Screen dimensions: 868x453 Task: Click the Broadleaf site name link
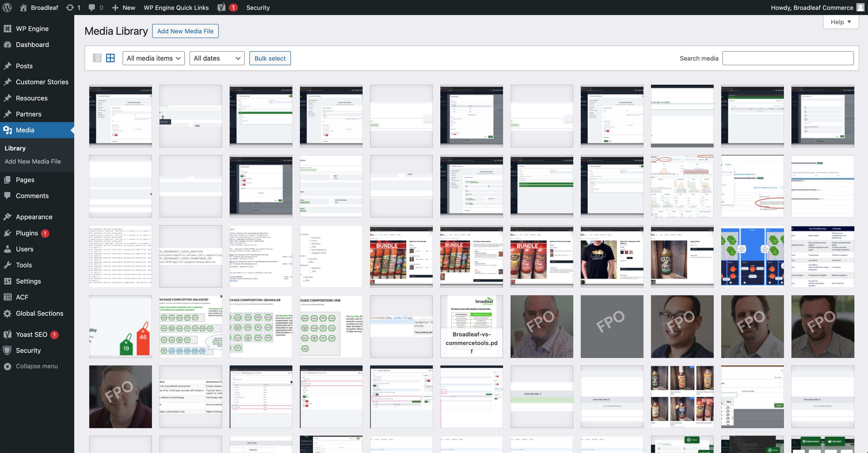(x=44, y=8)
